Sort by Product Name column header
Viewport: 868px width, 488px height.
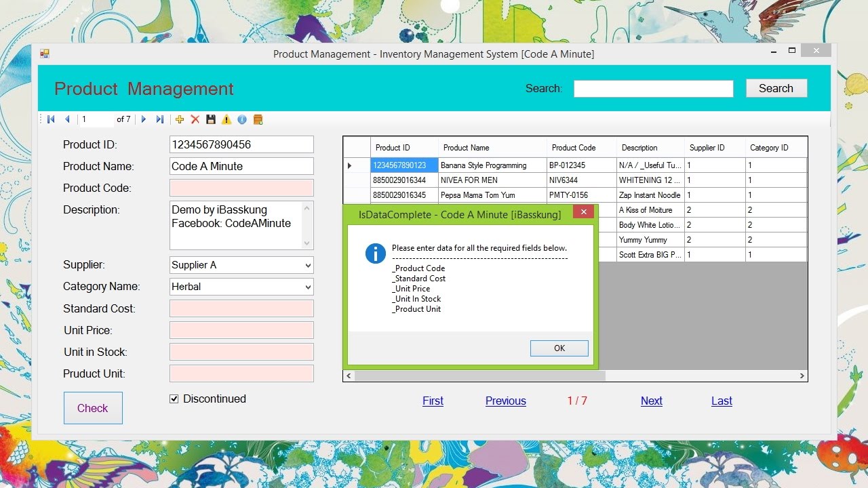pyautogui.click(x=492, y=148)
